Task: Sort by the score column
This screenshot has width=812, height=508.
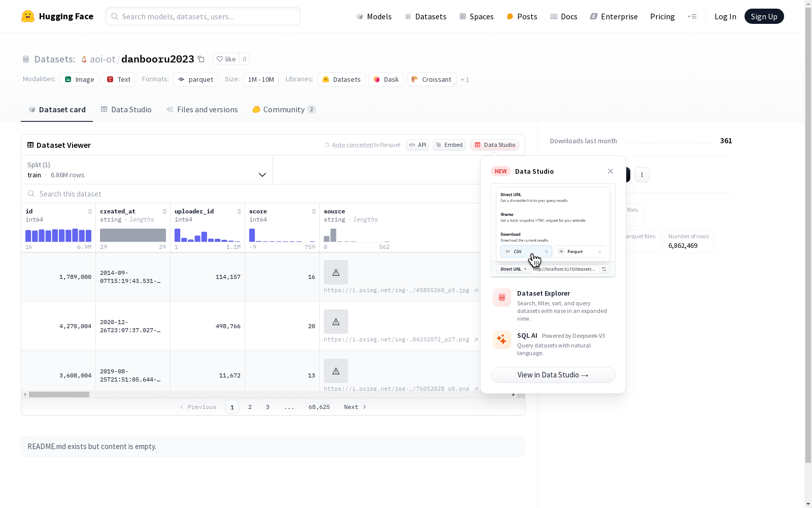Action: (x=314, y=211)
